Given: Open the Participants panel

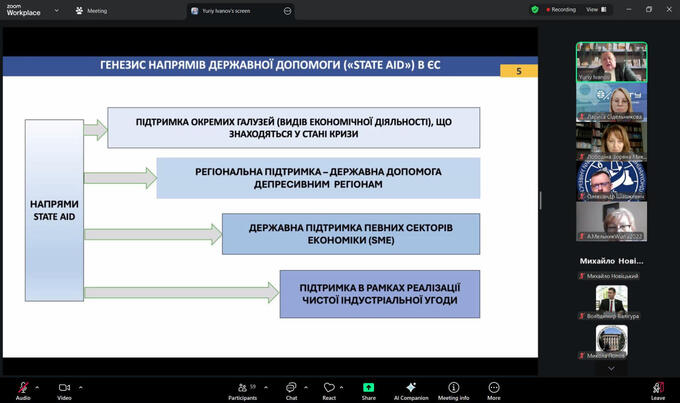Looking at the screenshot, I should point(242,388).
